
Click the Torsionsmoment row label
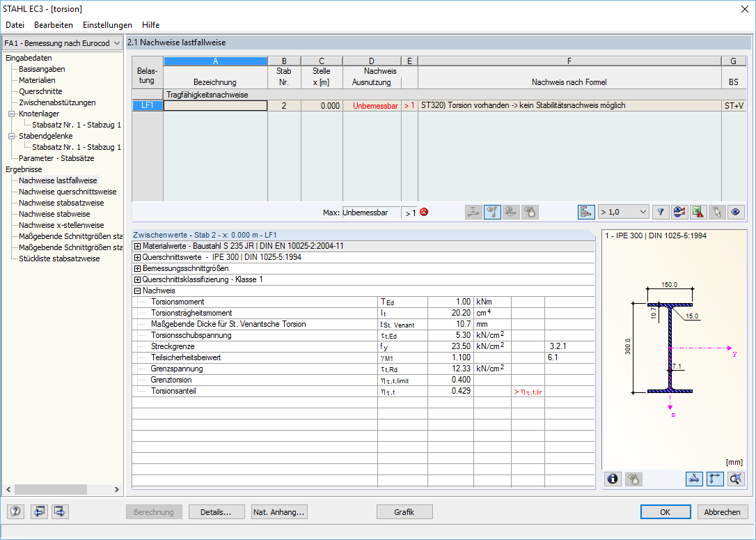[x=178, y=302]
